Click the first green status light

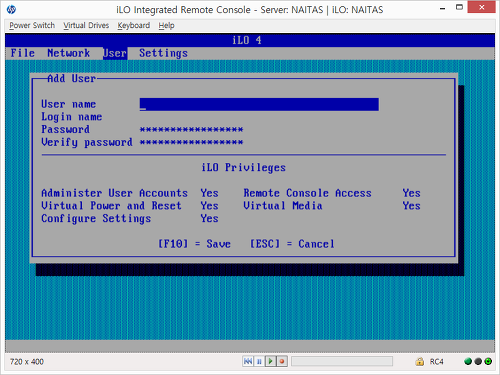pos(468,361)
